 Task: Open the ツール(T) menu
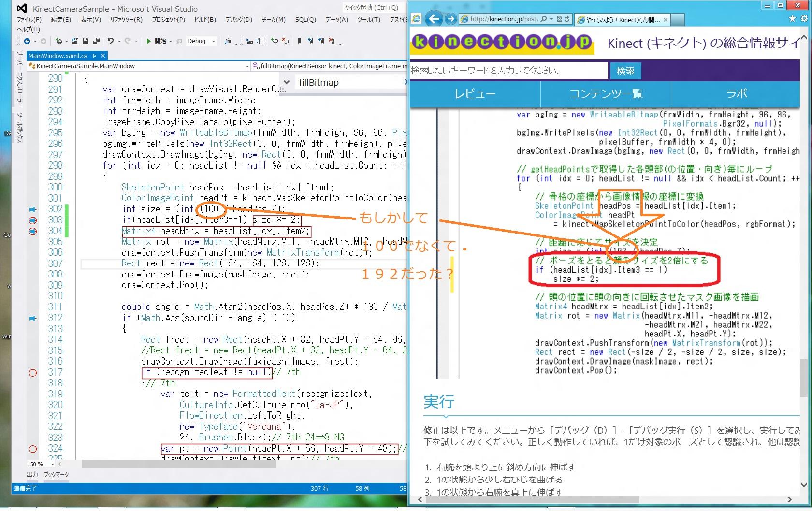pyautogui.click(x=369, y=20)
